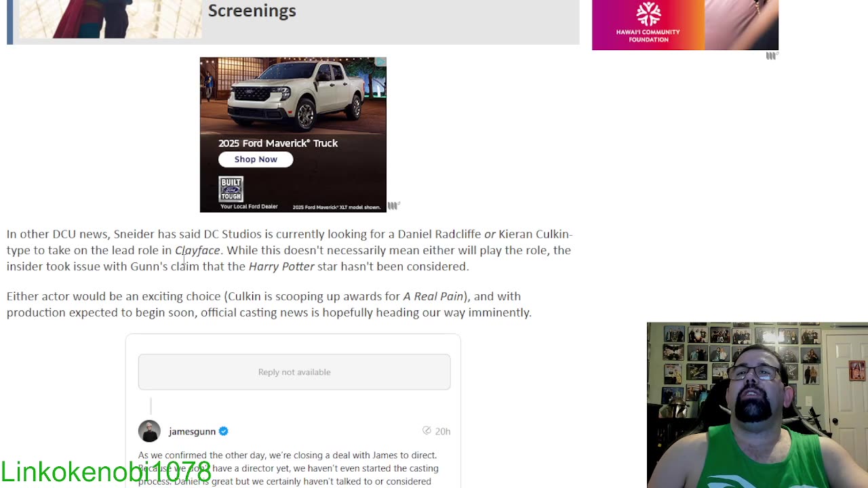This screenshot has height=488, width=868.
Task: Click the italic Clayface text
Action: click(197, 250)
